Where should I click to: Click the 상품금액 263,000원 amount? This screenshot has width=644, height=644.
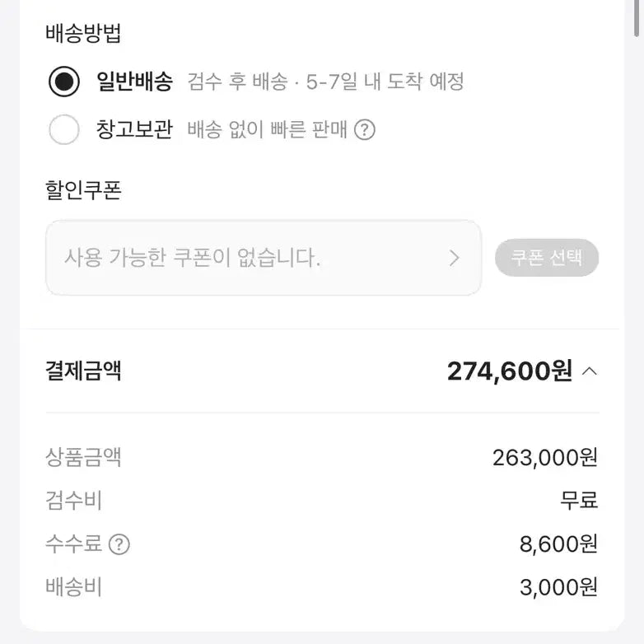[x=545, y=458]
